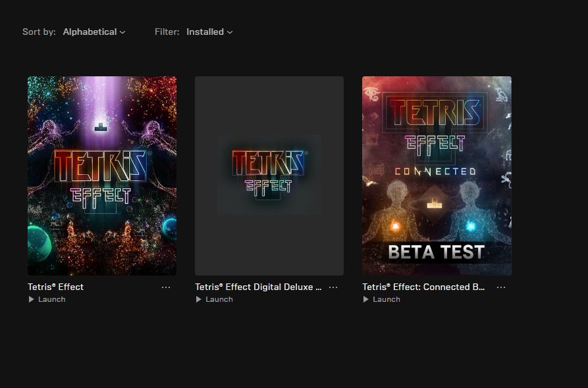Launch Tetris Effect Digital Deluxe via its play icon
The width and height of the screenshot is (588, 388).
[x=199, y=299]
